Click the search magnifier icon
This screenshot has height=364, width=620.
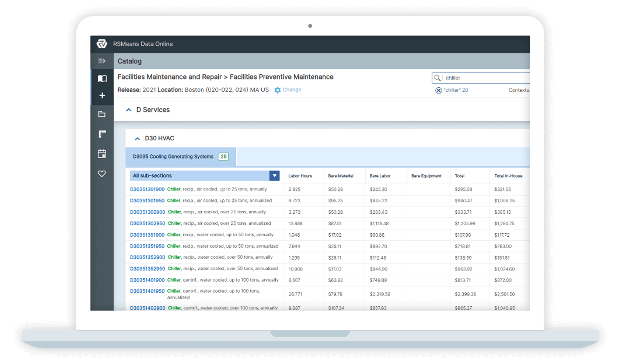coord(438,78)
